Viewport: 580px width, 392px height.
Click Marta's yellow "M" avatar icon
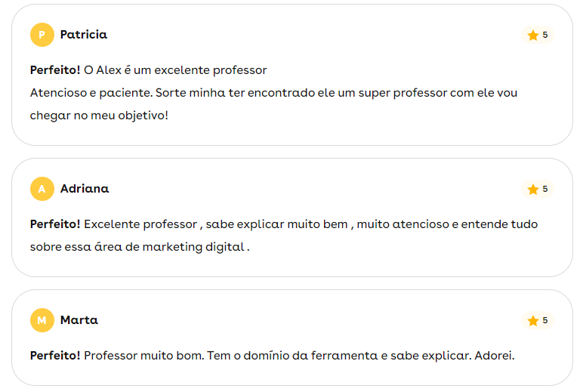coord(42,320)
